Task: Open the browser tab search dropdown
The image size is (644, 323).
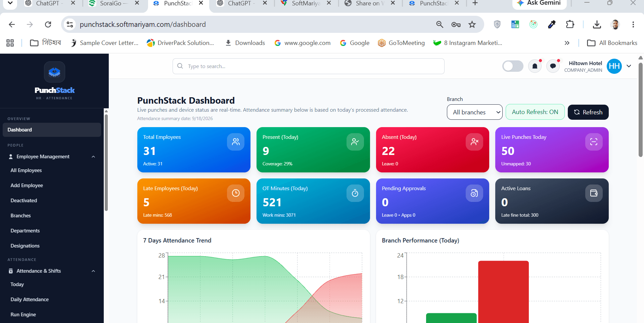Action: point(10,3)
